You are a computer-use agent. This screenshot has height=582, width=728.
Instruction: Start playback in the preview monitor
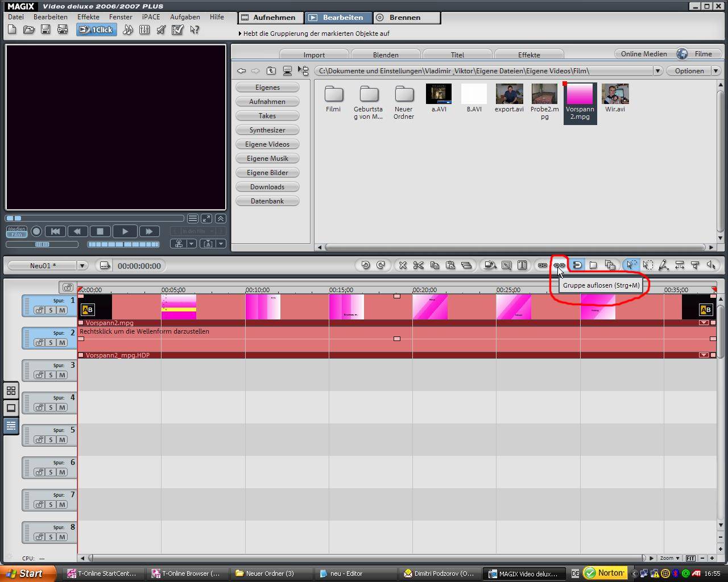(x=125, y=231)
